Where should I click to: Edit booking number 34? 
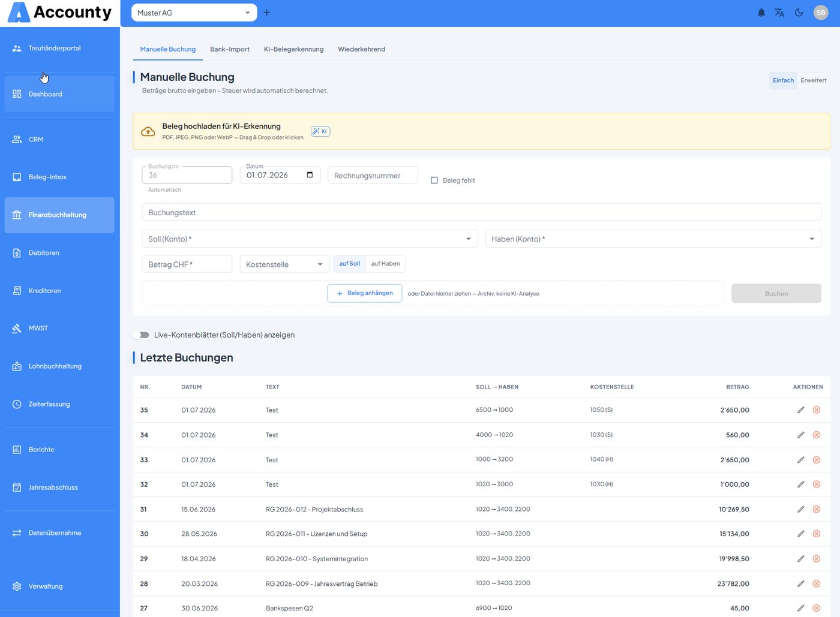(x=800, y=435)
